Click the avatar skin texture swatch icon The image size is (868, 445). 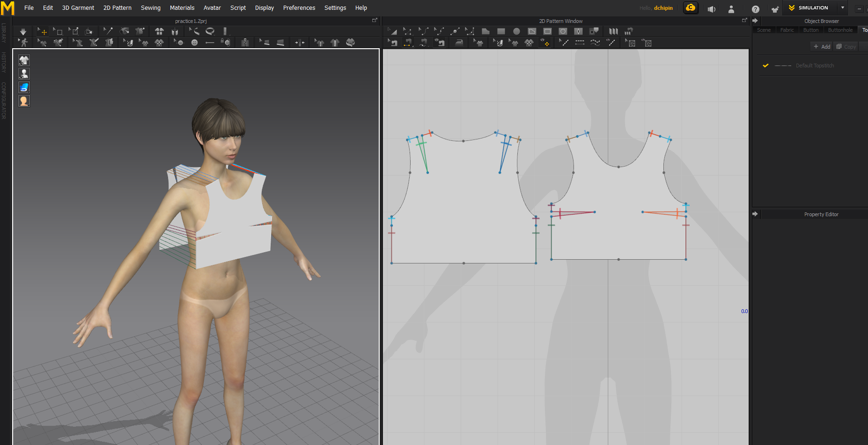[24, 101]
